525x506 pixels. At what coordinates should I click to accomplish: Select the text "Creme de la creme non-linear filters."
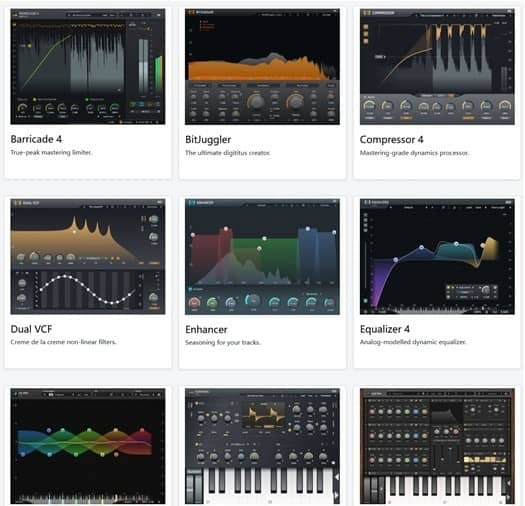(x=63, y=342)
